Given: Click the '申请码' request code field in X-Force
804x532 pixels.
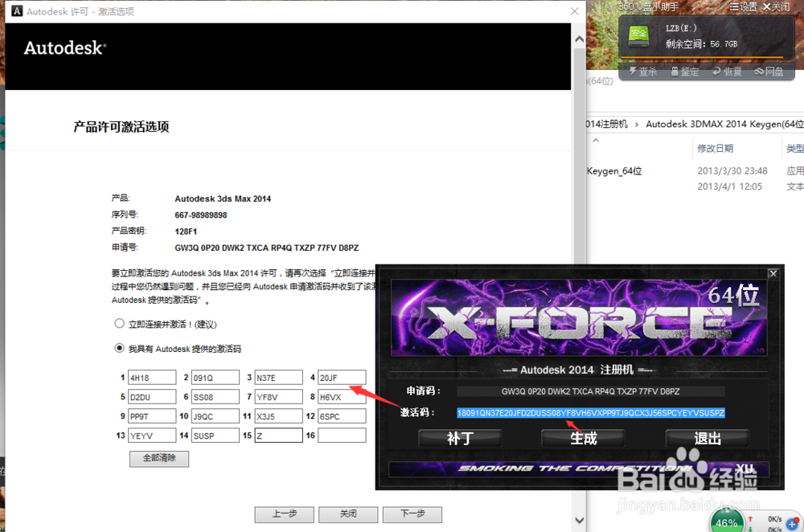Looking at the screenshot, I should coord(591,391).
